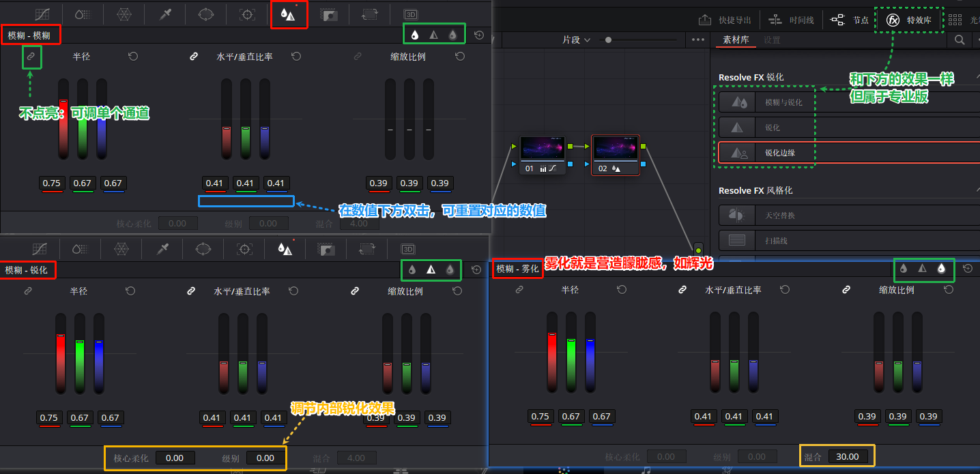980x474 pixels.
Task: Click 混合 field showing 30.00
Action: [847, 456]
